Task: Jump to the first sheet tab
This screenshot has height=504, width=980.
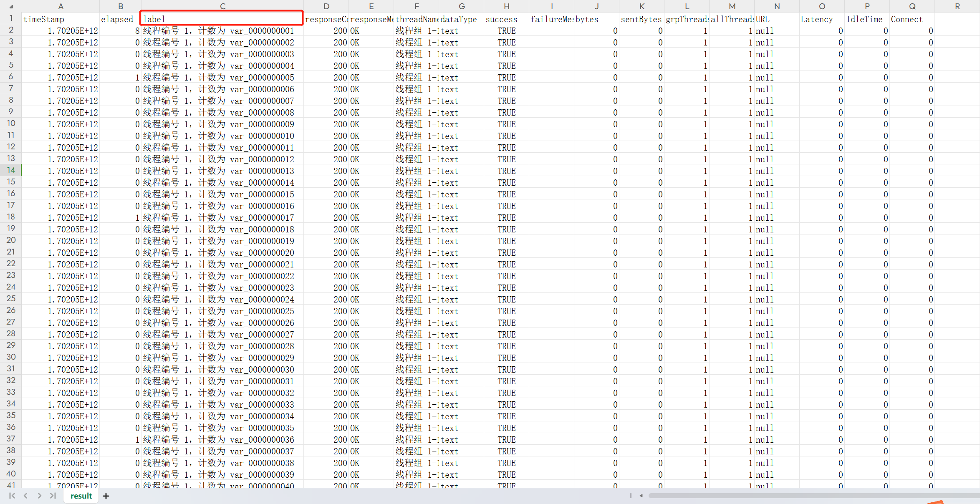Action: pos(12,496)
